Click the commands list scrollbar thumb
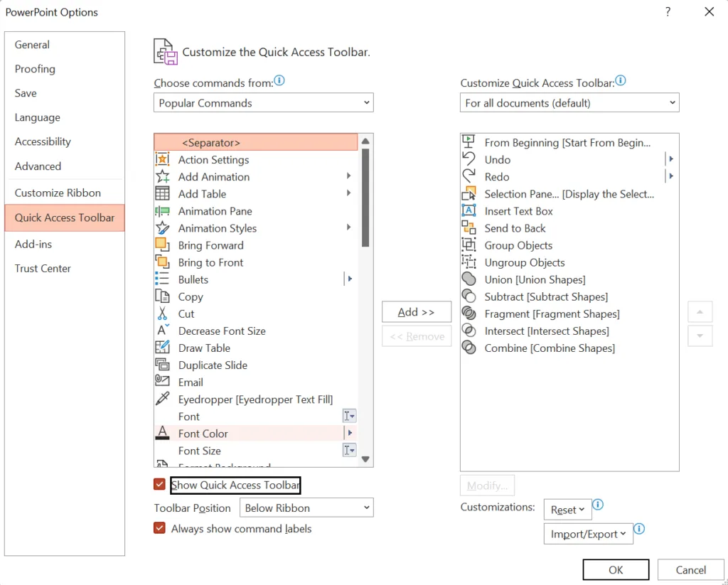Viewport: 728px width, 585px height. (365, 198)
